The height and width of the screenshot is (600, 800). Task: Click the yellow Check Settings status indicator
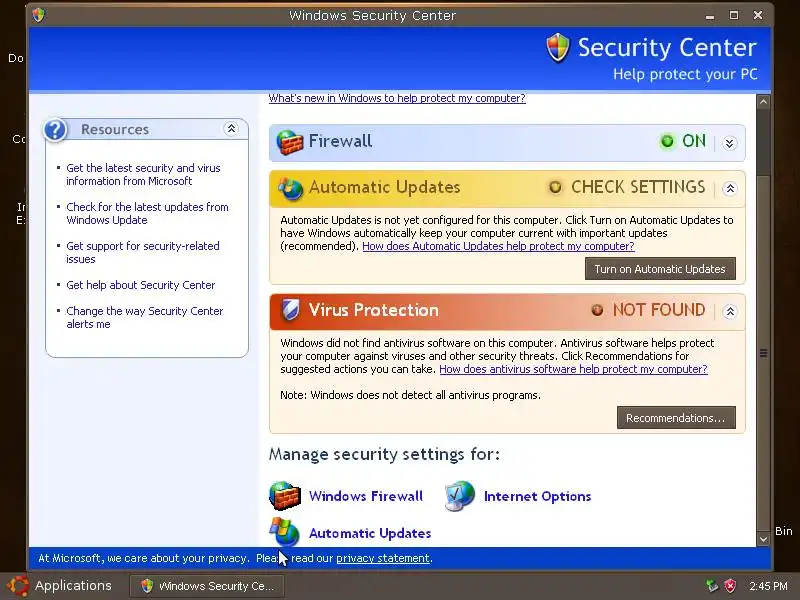click(555, 187)
